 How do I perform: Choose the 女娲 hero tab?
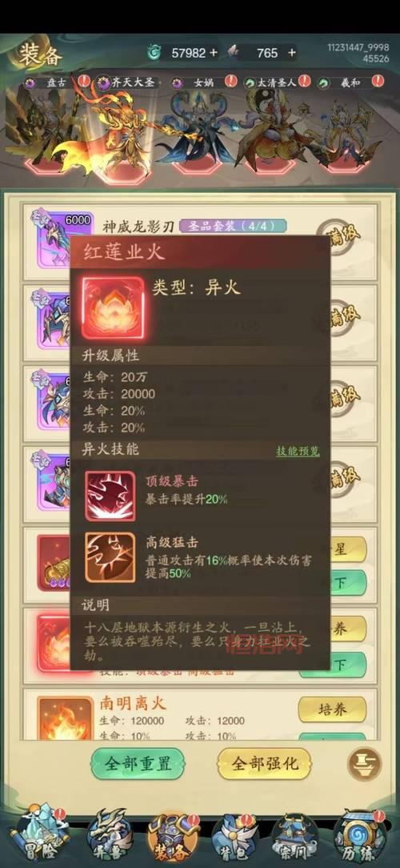coord(204,82)
